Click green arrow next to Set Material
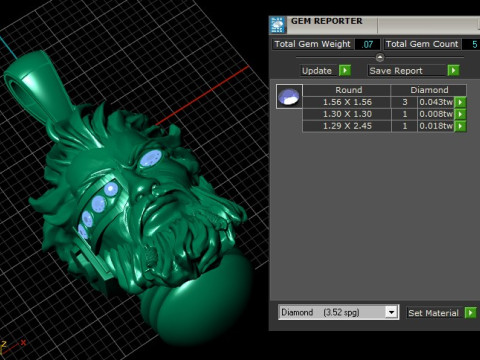480x360 pixels. pyautogui.click(x=470, y=313)
